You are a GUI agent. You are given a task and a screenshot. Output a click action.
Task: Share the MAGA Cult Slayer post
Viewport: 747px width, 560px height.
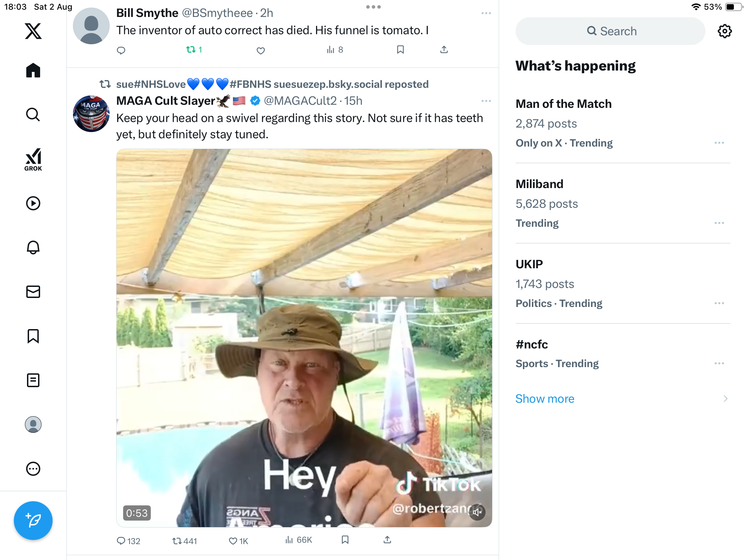387,540
